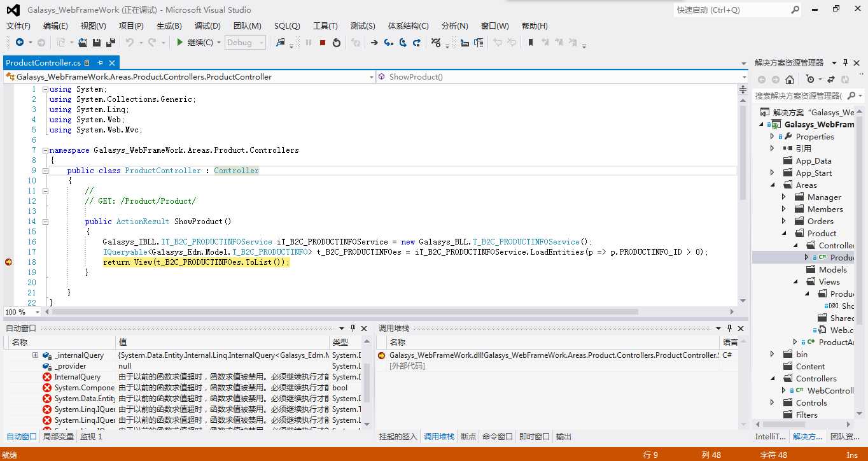Open the 文件(F) menu

click(x=18, y=26)
